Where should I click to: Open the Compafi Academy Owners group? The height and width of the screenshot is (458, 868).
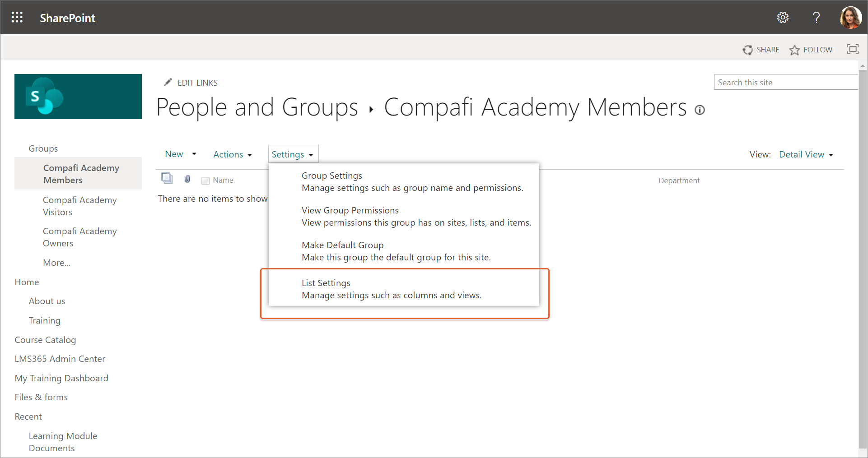pyautogui.click(x=79, y=237)
